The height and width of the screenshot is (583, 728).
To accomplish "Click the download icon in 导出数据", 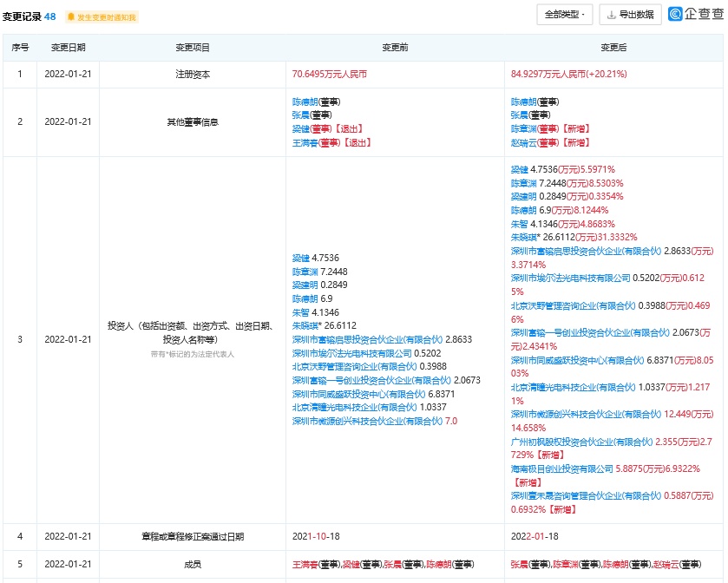I will pyautogui.click(x=611, y=15).
